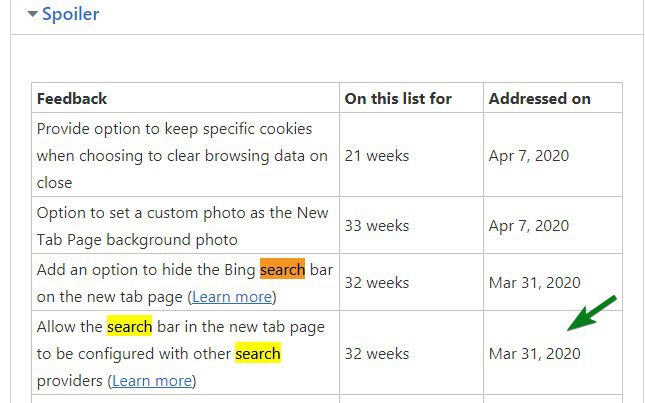Open Learn more link for other search providers
This screenshot has height=403, width=645.
coord(152,381)
